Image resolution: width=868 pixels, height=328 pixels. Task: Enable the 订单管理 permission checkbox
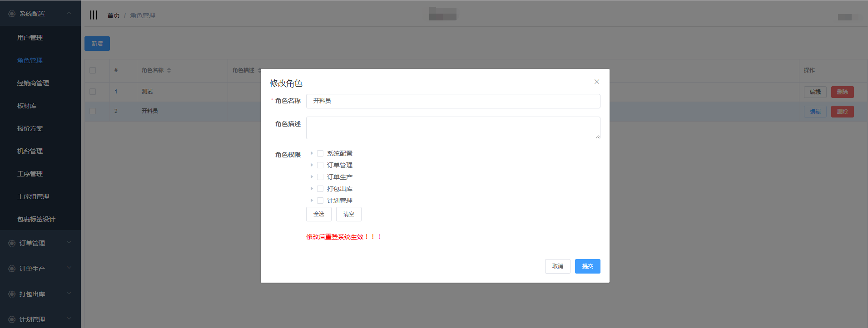tap(320, 165)
